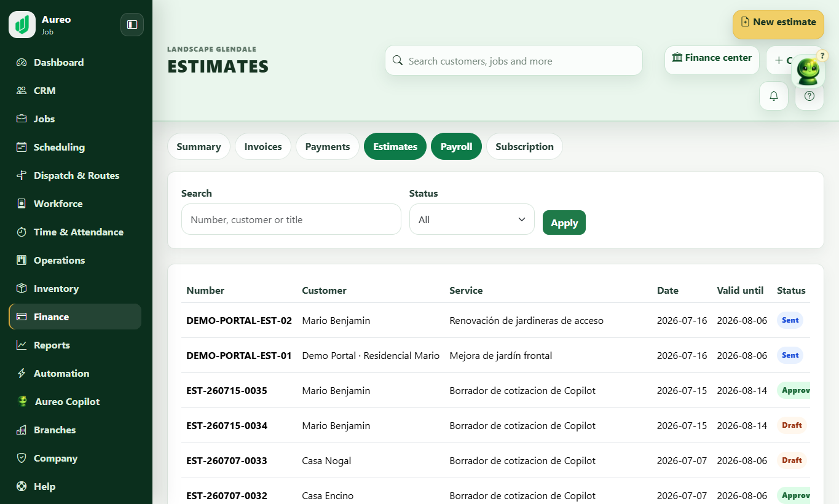Screen dimensions: 839x504
Task: Click the estimate number search field
Action: [291, 219]
